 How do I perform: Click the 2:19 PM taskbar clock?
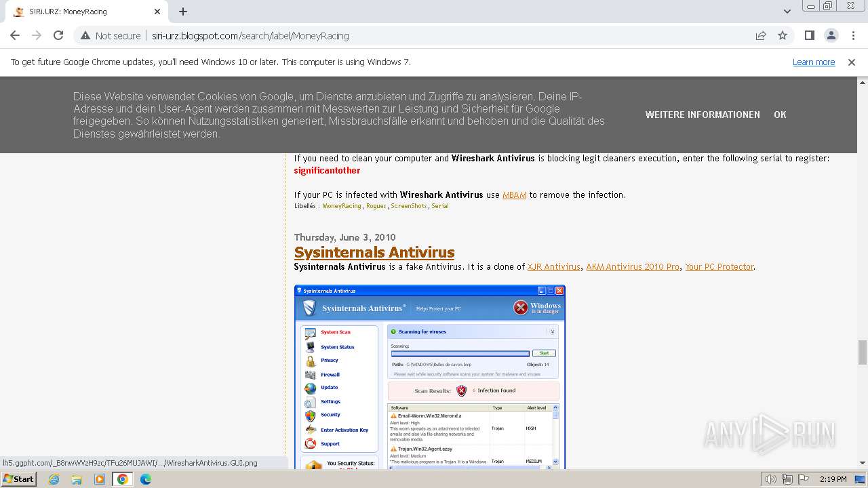pyautogui.click(x=833, y=479)
